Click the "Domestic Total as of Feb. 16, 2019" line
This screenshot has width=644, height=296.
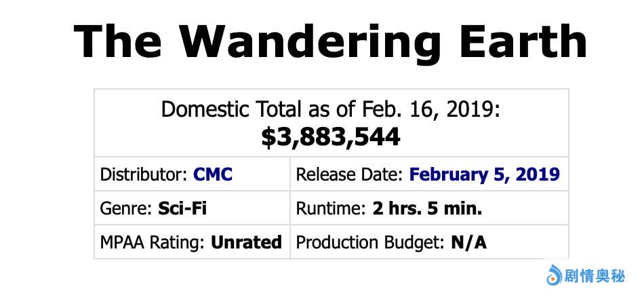(x=331, y=109)
